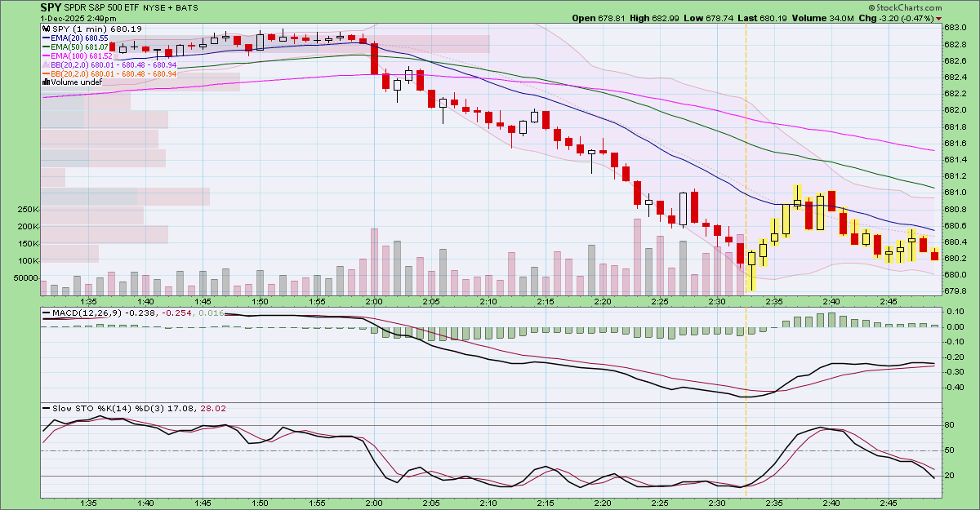Screen dimensions: 980x510
Task: Click the 2:45 label at chart bottom
Action: click(889, 503)
